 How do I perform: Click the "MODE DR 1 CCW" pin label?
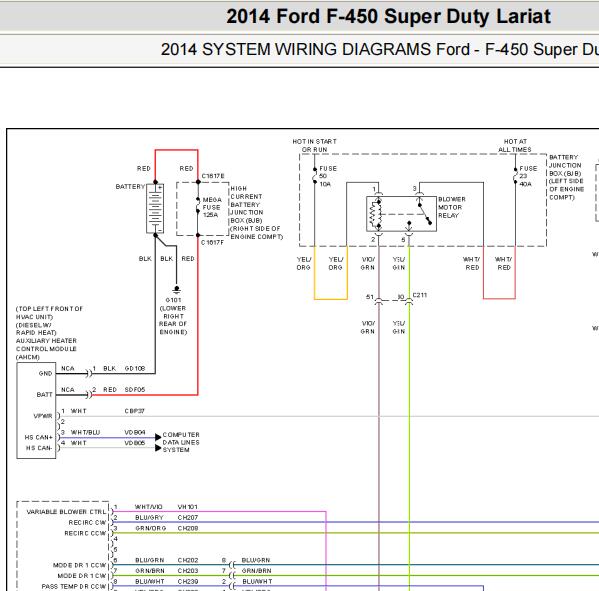[x=79, y=565]
